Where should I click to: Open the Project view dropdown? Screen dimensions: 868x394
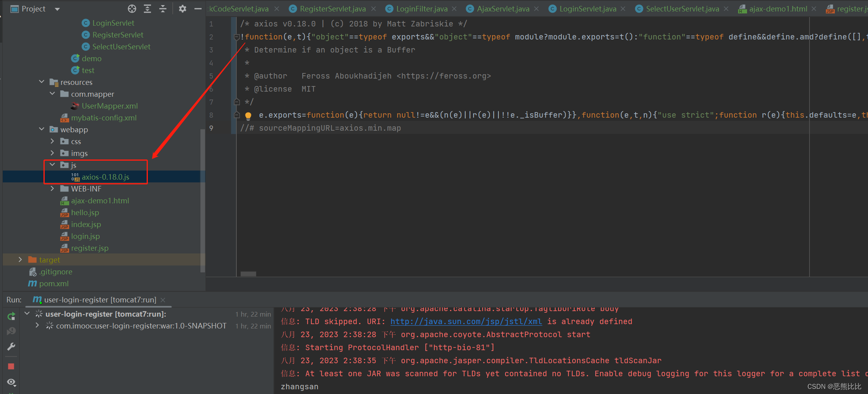tap(57, 9)
